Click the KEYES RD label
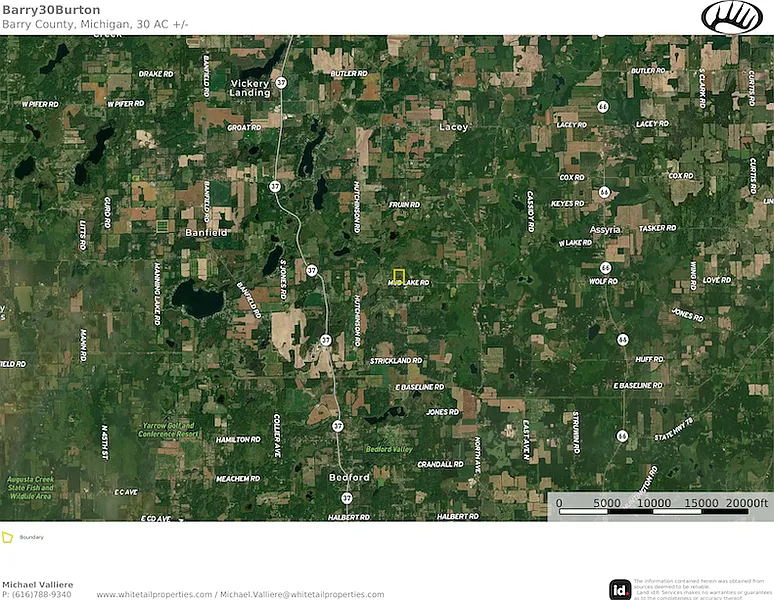 tap(568, 203)
